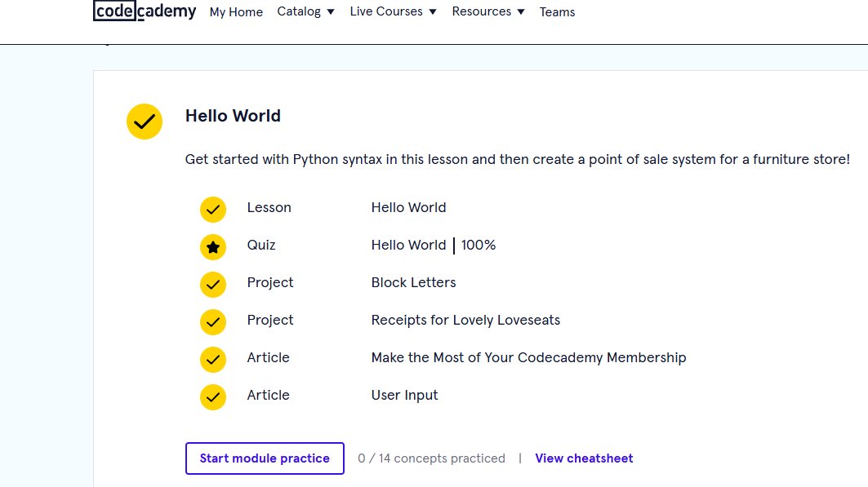868x487 pixels.
Task: Click the Codecademy logo
Action: [145, 11]
